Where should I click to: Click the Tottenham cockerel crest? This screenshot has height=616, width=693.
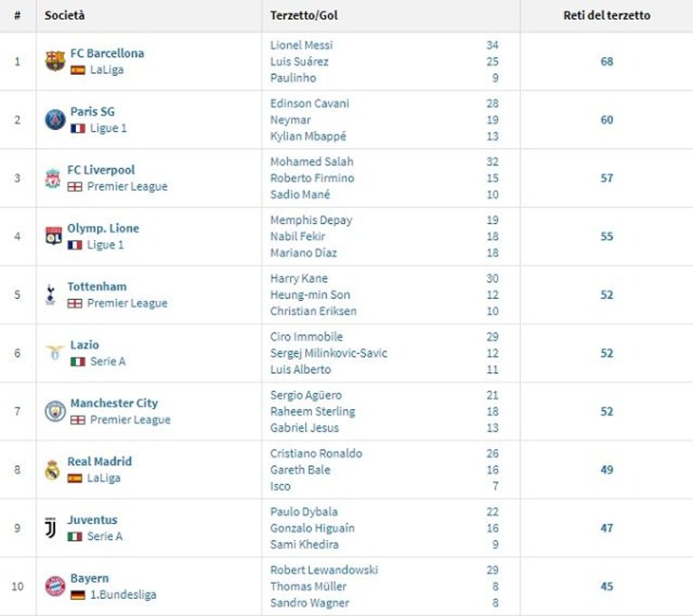tap(51, 294)
